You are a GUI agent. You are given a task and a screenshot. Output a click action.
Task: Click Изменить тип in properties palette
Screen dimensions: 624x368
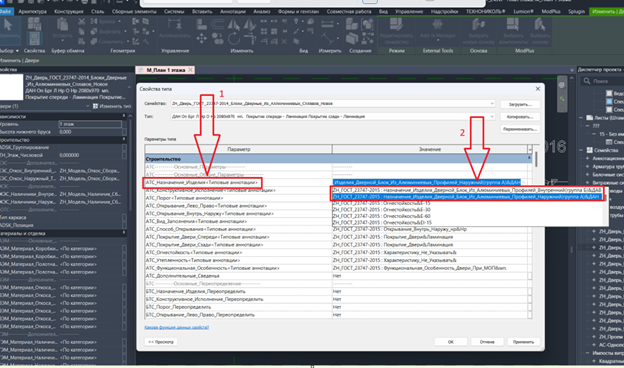(x=112, y=106)
